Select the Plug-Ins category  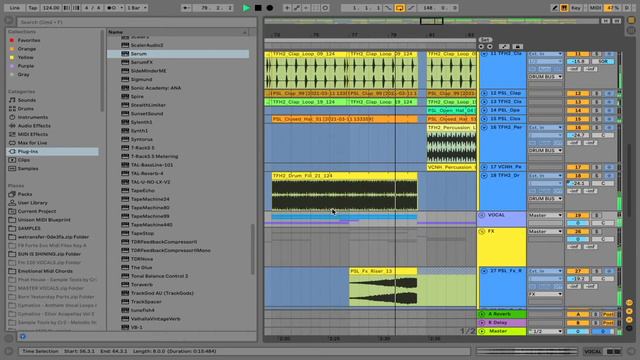click(x=53, y=151)
